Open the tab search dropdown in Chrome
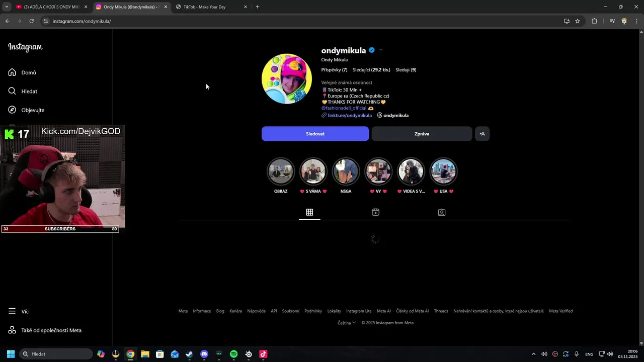Screen dimensions: 644x362 [x=7, y=7]
